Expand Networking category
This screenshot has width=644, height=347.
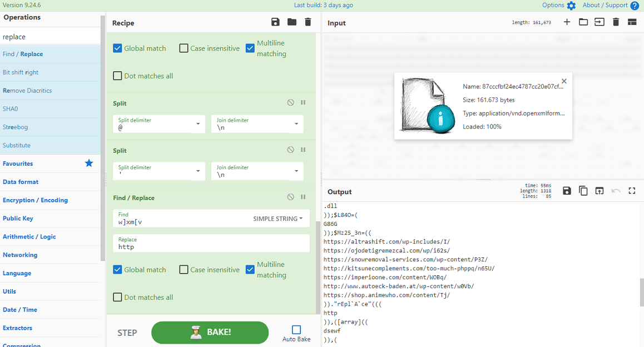pos(50,255)
